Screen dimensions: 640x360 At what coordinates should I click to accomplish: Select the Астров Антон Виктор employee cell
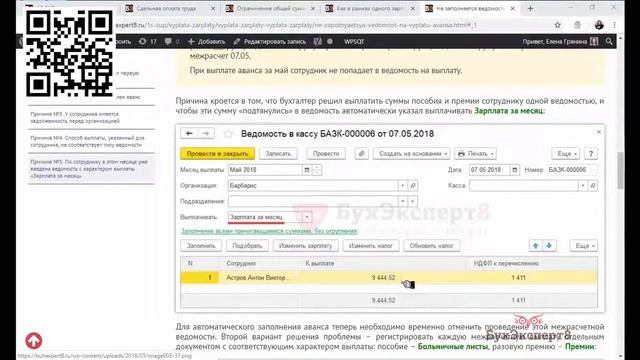pos(258,278)
